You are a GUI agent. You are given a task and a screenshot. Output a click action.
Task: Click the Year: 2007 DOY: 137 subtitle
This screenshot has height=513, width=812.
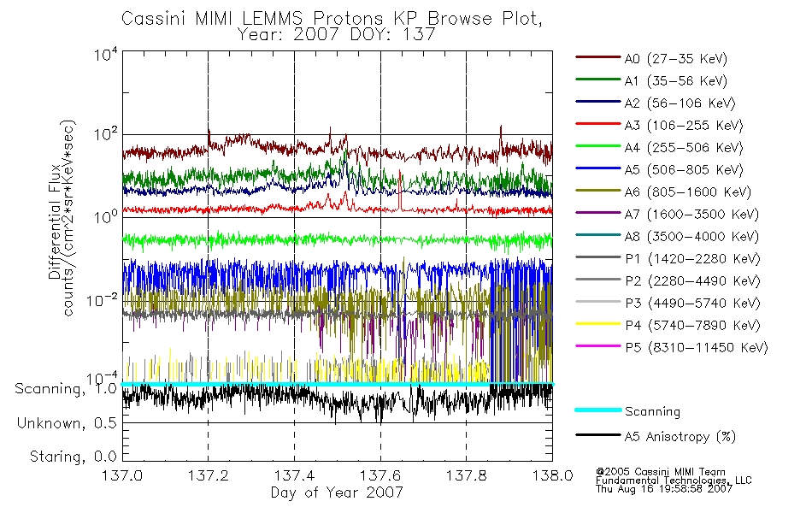point(336,35)
